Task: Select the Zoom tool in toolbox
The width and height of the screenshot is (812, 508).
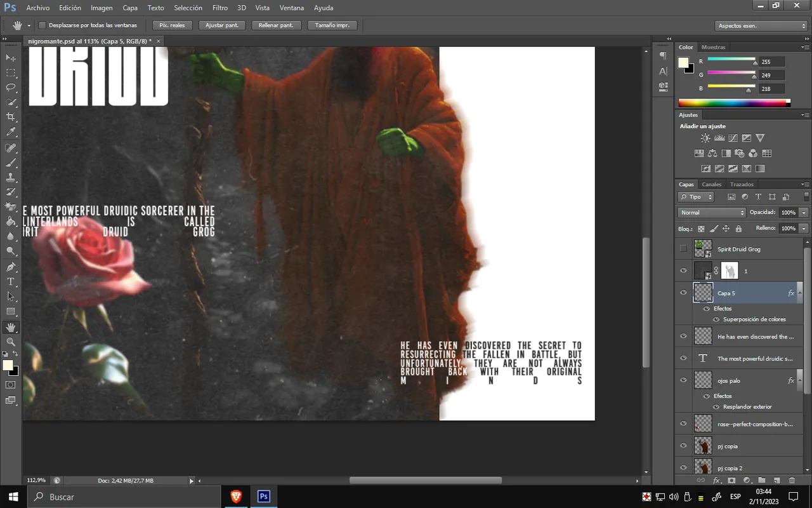Action: coord(11,342)
